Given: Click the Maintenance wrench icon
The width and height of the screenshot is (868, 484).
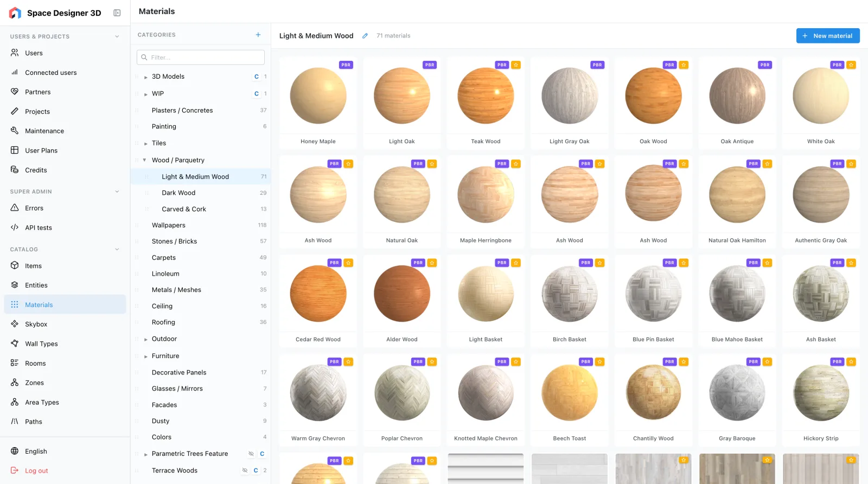Looking at the screenshot, I should click(15, 131).
